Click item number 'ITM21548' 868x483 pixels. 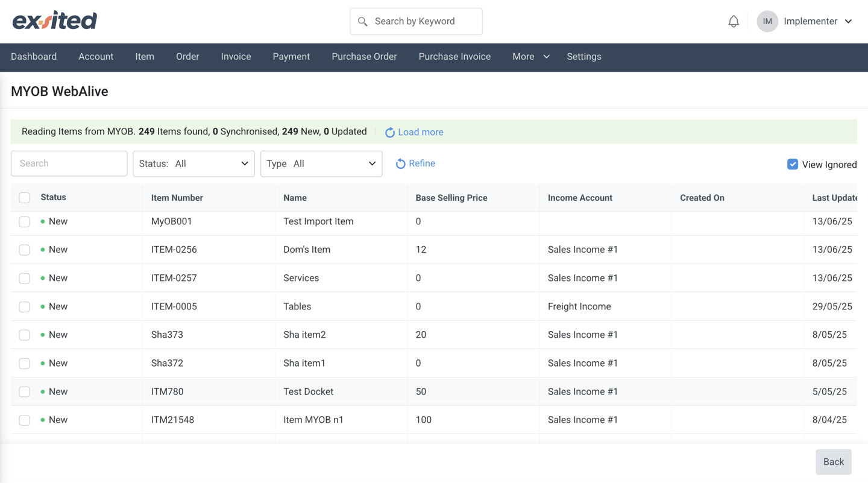(x=172, y=420)
